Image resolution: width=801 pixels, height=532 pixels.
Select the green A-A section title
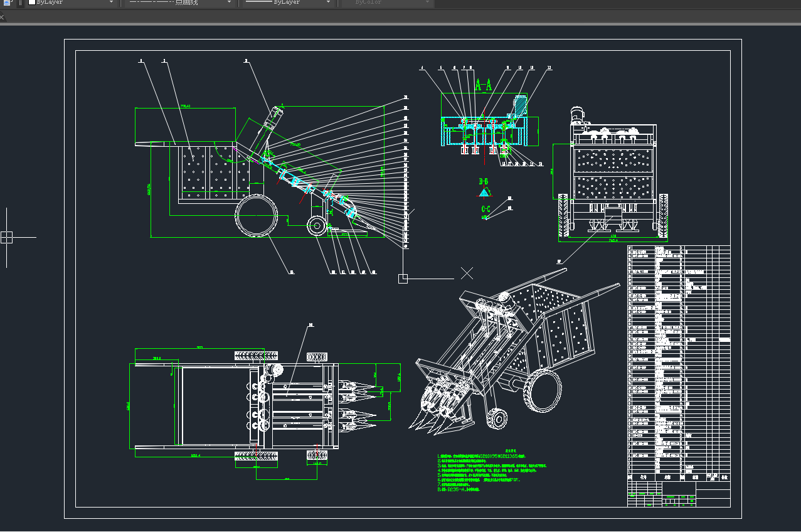click(483, 85)
